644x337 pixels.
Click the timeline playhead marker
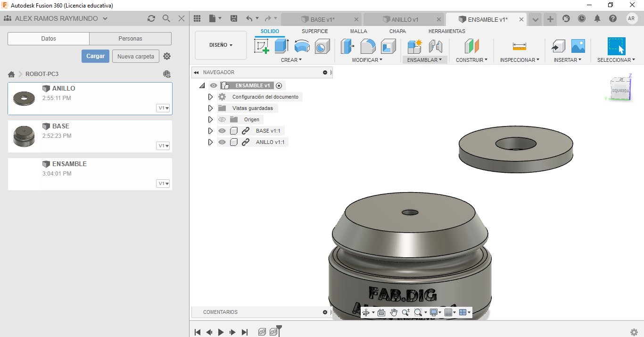click(279, 328)
